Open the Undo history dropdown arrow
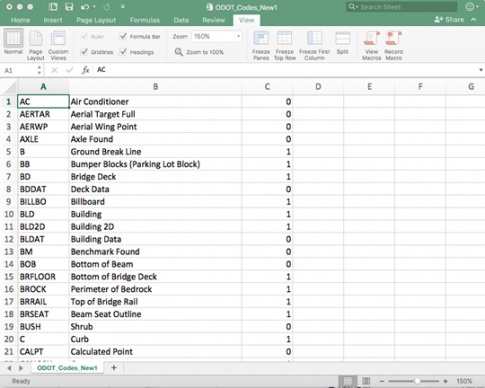The height and width of the screenshot is (388, 485). [94, 7]
